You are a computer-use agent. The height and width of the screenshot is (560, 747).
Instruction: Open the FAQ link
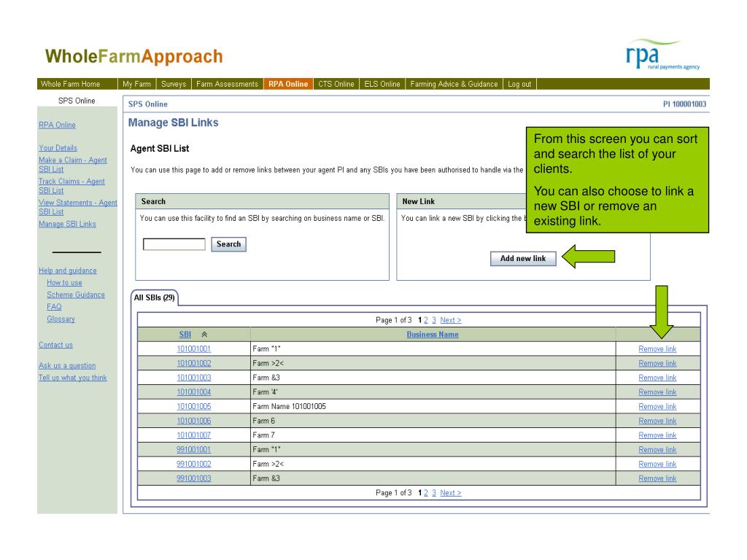click(x=54, y=307)
